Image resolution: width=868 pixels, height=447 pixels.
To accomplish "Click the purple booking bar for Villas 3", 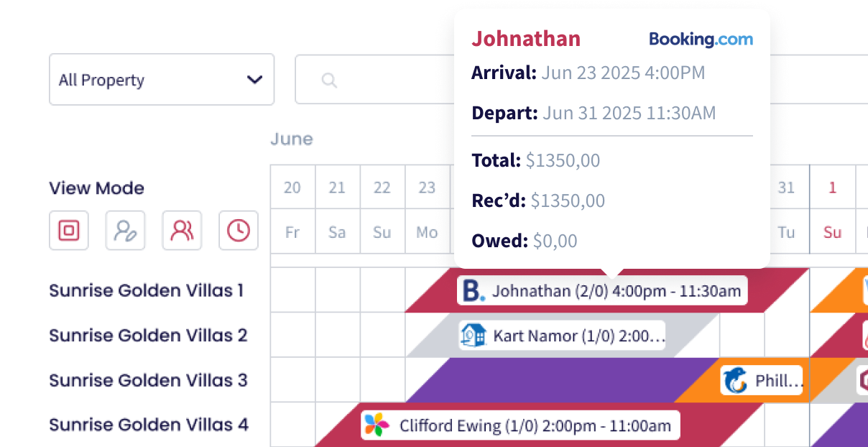I will click(560, 380).
